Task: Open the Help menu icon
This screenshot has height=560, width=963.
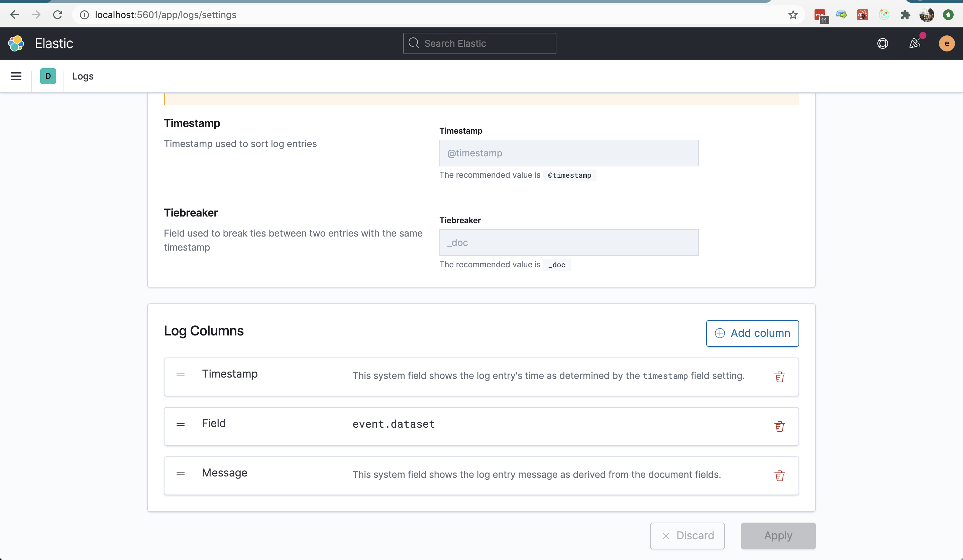Action: tap(882, 43)
